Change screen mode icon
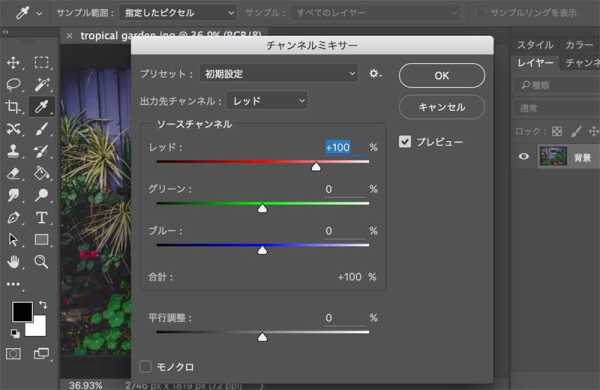600x390 pixels. [x=41, y=354]
